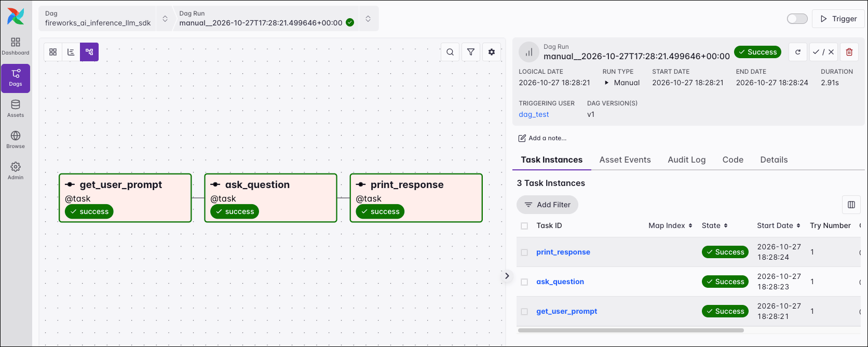
Task: Select the ask_question graph node
Action: [270, 198]
